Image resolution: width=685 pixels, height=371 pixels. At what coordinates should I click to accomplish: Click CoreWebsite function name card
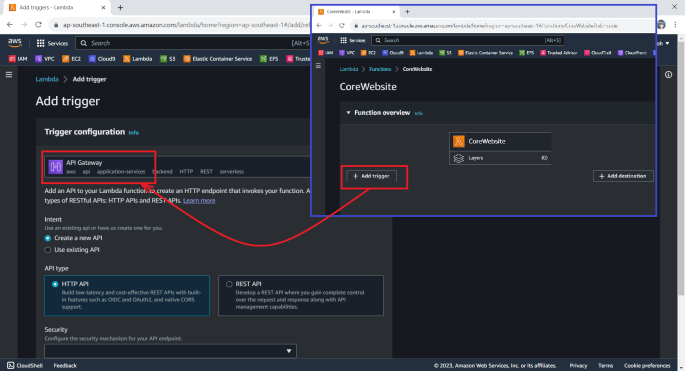(500, 142)
